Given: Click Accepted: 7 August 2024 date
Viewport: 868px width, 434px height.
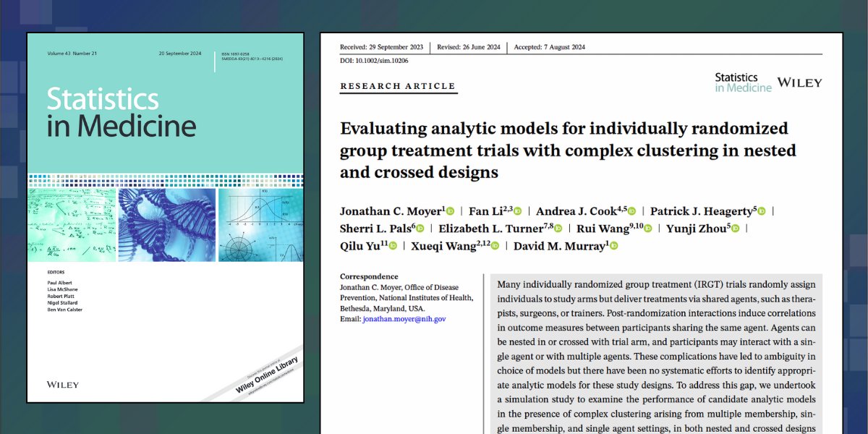Looking at the screenshot, I should click(x=550, y=47).
